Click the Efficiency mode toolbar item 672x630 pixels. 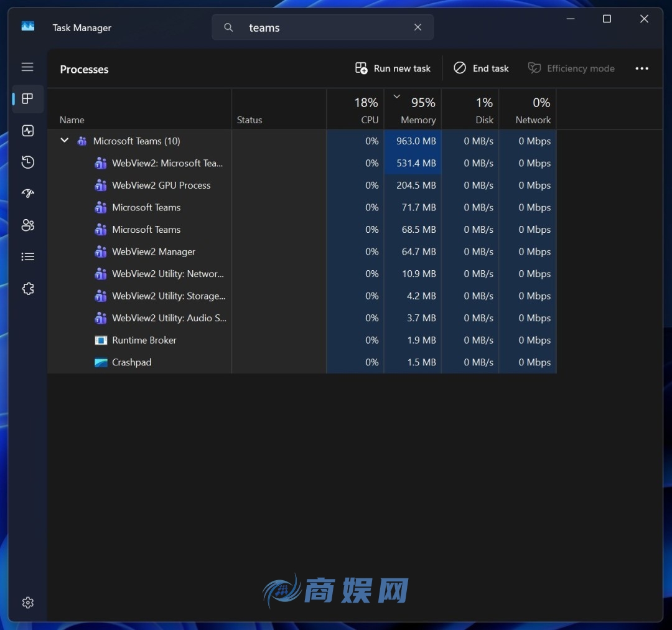(x=571, y=68)
